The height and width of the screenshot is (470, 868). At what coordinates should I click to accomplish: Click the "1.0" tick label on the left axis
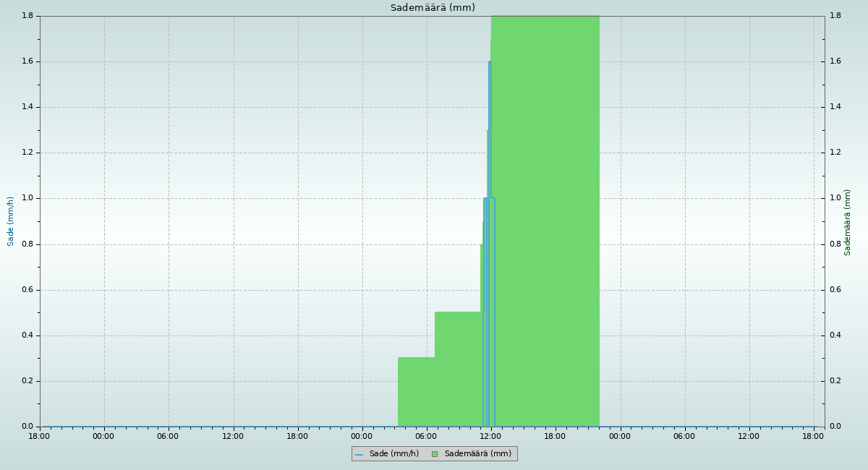pos(27,198)
